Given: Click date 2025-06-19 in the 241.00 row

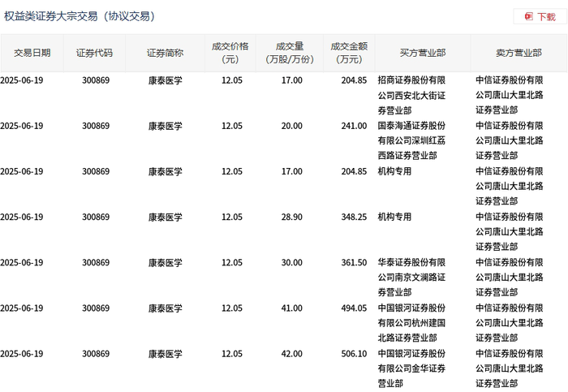Looking at the screenshot, I should (x=22, y=126).
